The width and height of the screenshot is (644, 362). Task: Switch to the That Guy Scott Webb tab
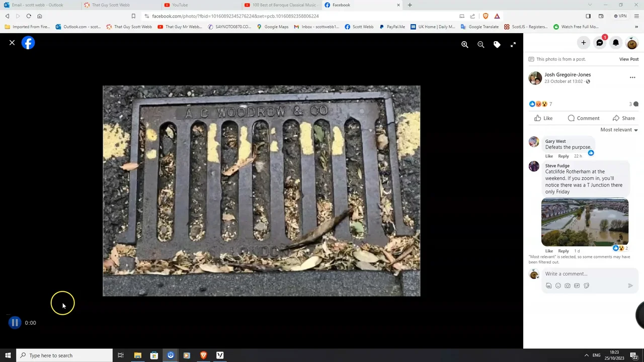pyautogui.click(x=120, y=5)
